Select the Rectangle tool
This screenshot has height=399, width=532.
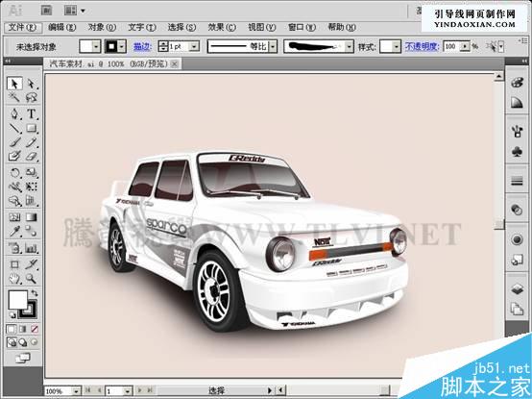pos(32,128)
